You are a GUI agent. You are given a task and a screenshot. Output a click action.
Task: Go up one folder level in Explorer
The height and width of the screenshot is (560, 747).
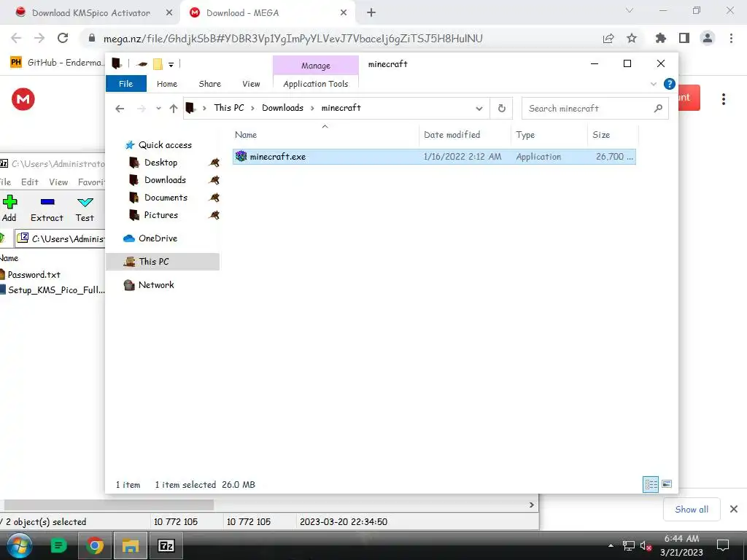pyautogui.click(x=174, y=109)
